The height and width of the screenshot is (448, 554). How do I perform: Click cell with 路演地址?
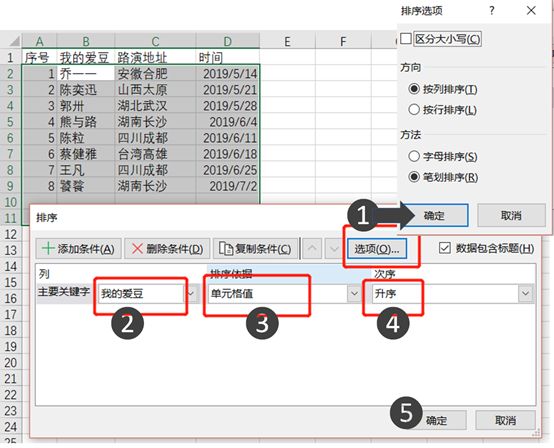(x=155, y=57)
